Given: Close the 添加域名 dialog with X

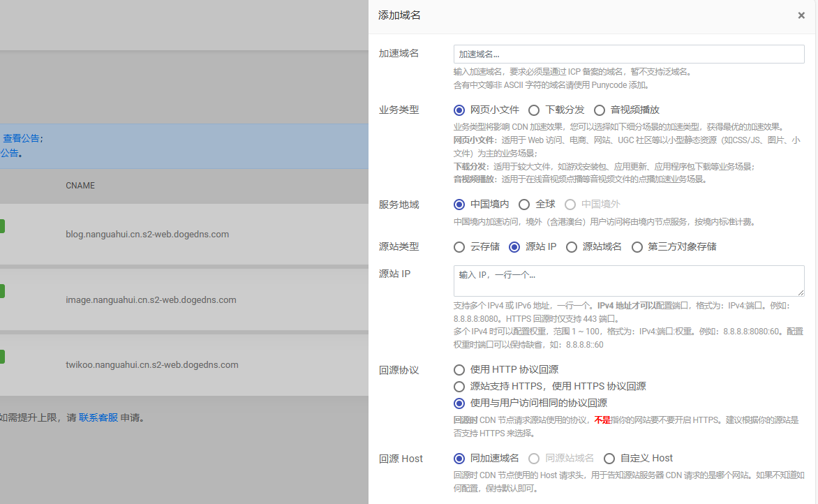Looking at the screenshot, I should click(801, 15).
